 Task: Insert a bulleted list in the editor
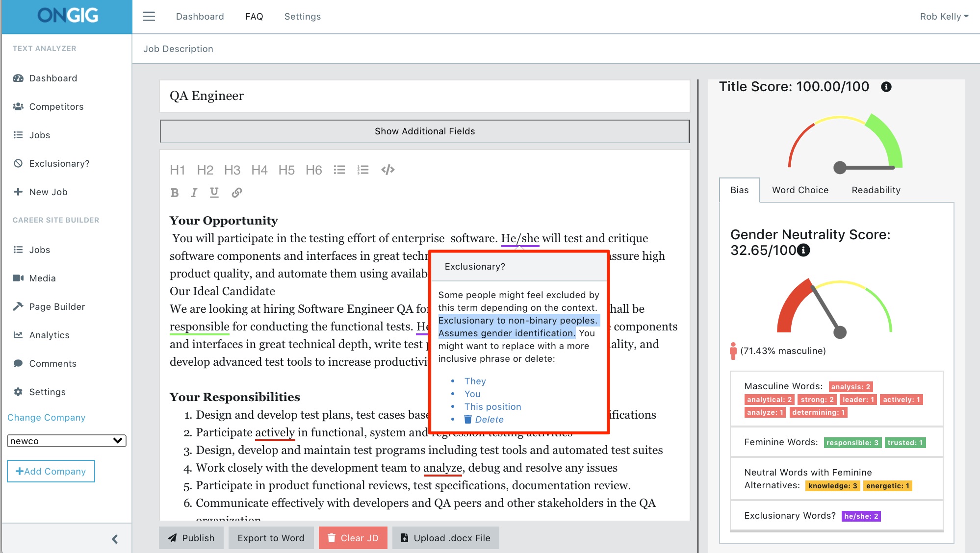[339, 170]
